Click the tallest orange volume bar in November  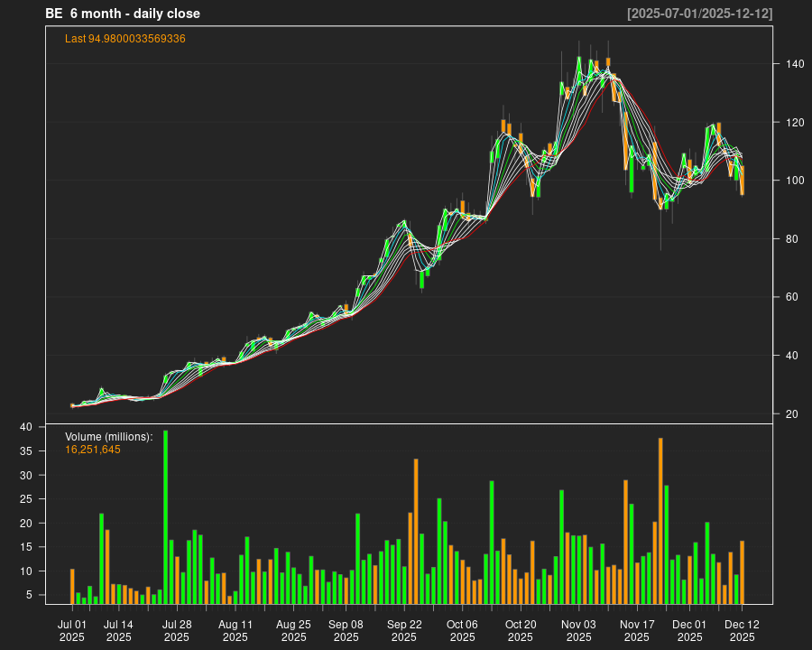click(x=660, y=520)
